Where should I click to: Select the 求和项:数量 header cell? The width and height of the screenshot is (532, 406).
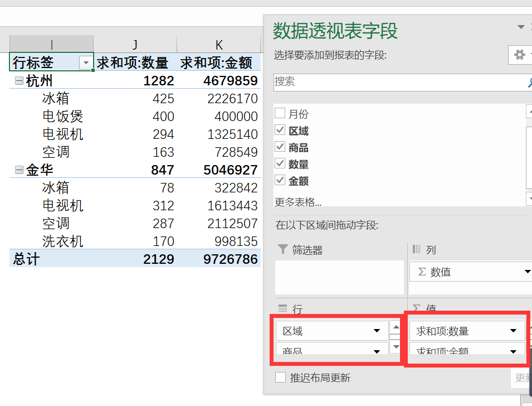click(135, 62)
